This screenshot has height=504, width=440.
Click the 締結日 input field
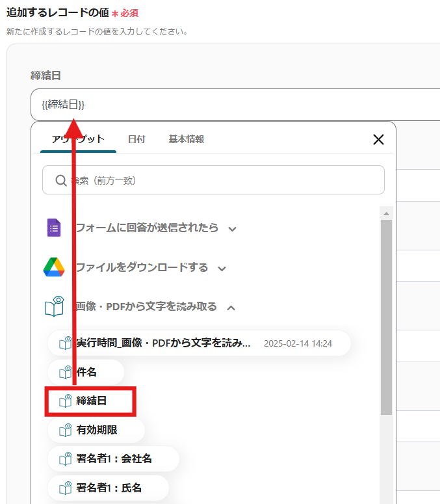point(235,105)
